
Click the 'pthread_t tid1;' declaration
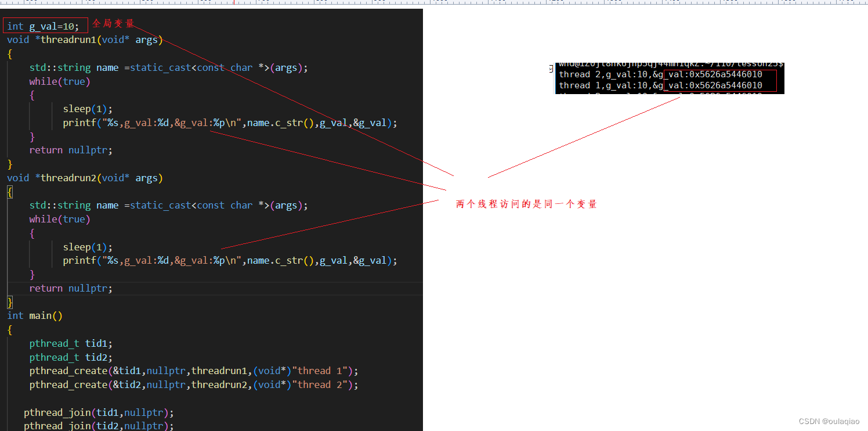(x=71, y=343)
